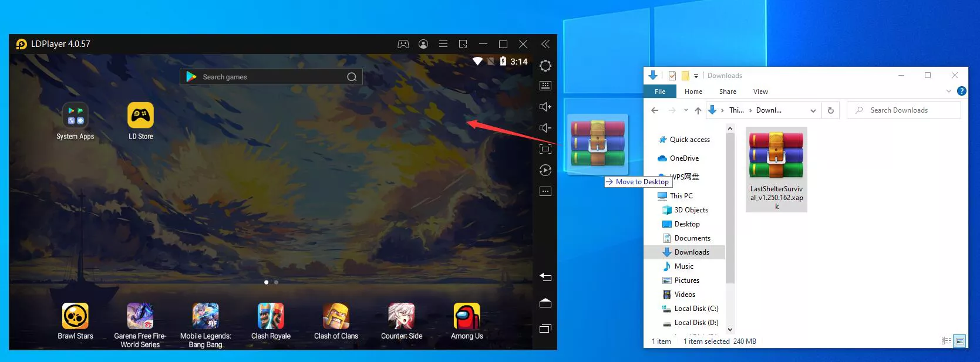Open Explorer help question mark
The width and height of the screenshot is (980, 362).
point(961,91)
